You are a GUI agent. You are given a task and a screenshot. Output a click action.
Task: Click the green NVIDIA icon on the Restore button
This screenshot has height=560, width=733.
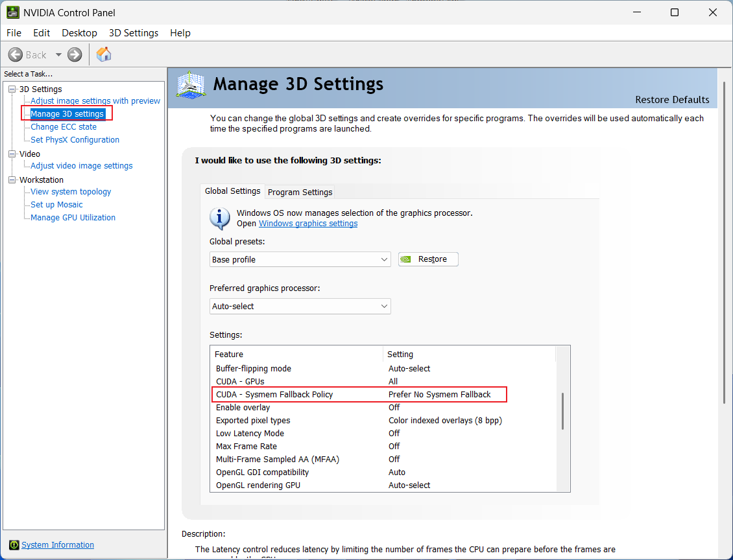[x=406, y=259]
